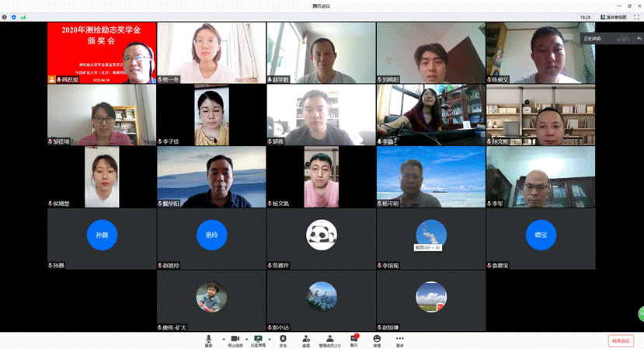
Task: Open the Chat (聊天) icon
Action: click(354, 339)
